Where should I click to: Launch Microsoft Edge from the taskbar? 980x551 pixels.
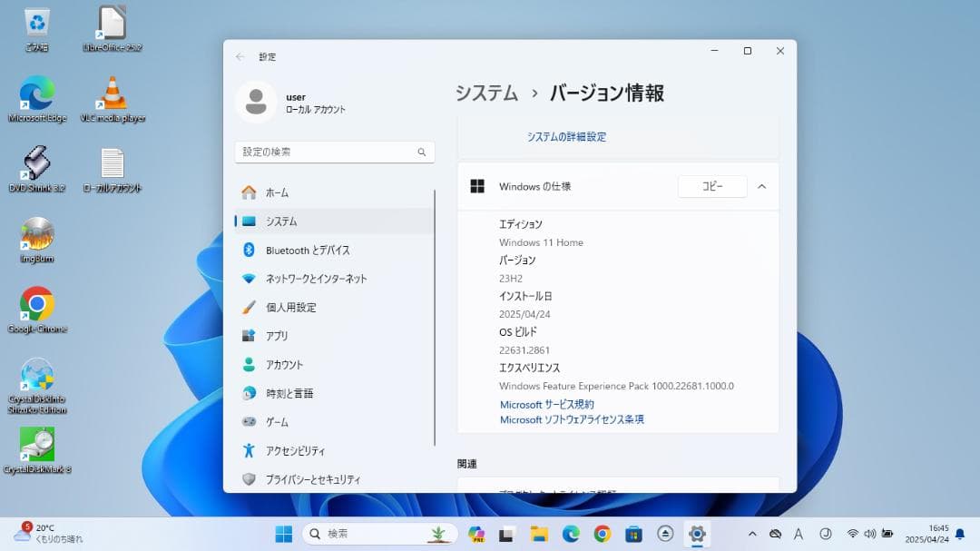click(x=571, y=534)
